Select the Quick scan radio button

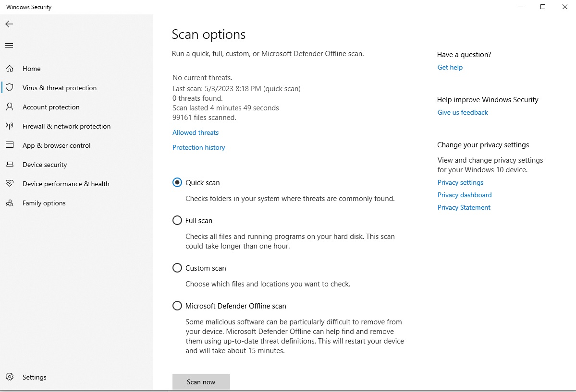(177, 183)
